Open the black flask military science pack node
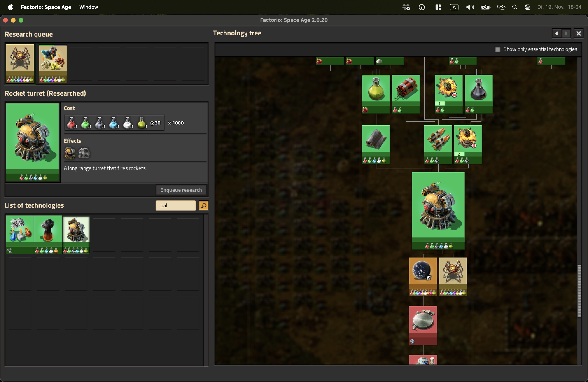Image resolution: width=588 pixels, height=382 pixels. click(x=478, y=94)
